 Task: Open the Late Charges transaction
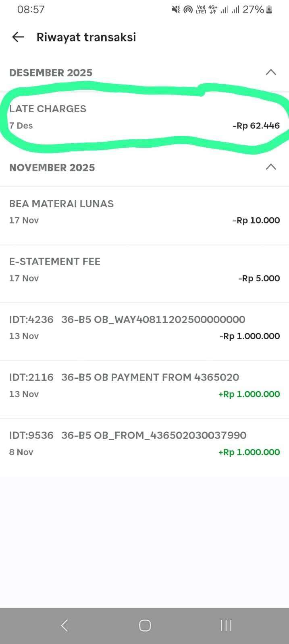[x=144, y=117]
